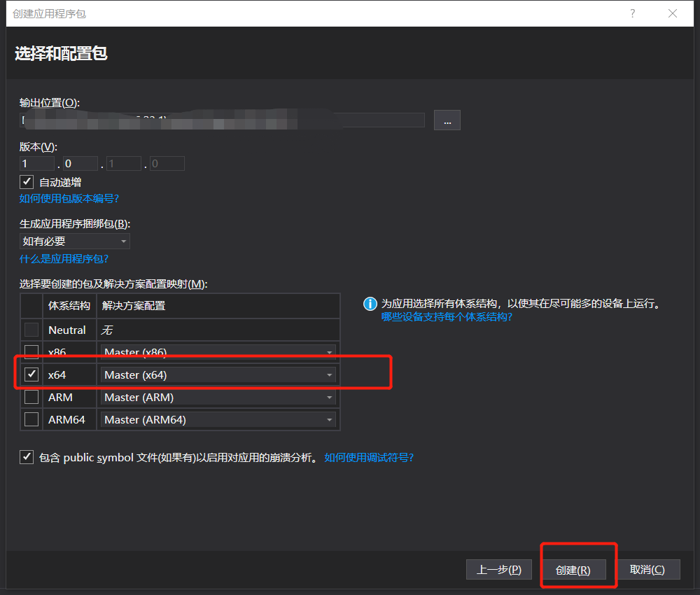Toggle the 包含 public symbol 文件 checkbox

[x=26, y=456]
